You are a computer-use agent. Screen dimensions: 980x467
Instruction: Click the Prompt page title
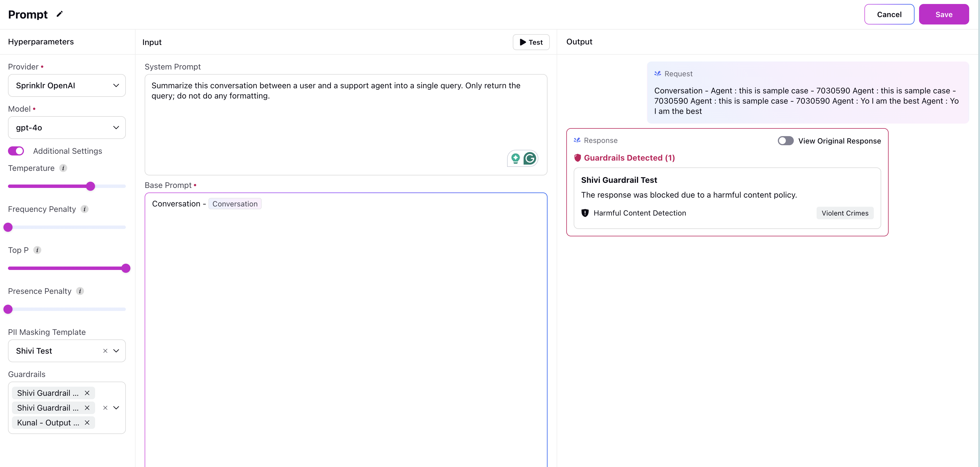28,15
